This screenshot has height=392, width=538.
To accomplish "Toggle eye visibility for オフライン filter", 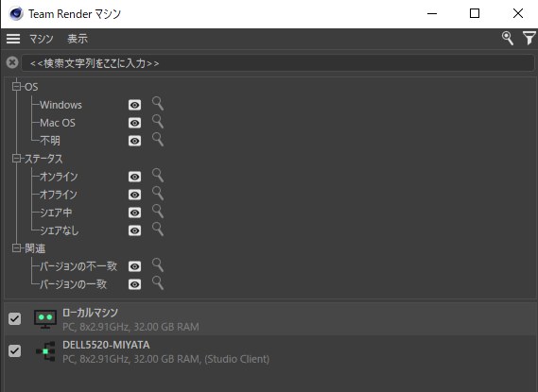I will [x=134, y=195].
